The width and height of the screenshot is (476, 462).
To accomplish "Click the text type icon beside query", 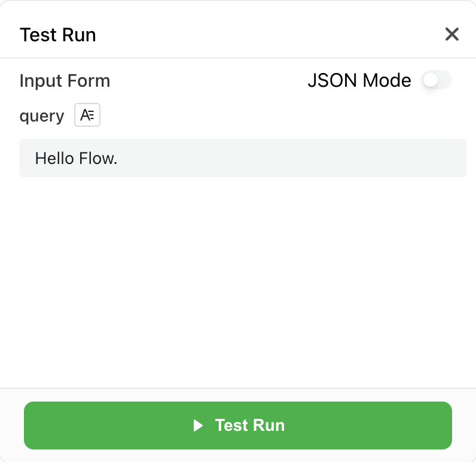I will coord(87,115).
